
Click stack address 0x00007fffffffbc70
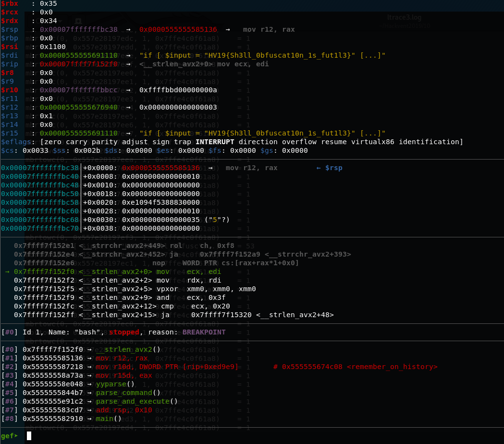pyautogui.click(x=40, y=229)
